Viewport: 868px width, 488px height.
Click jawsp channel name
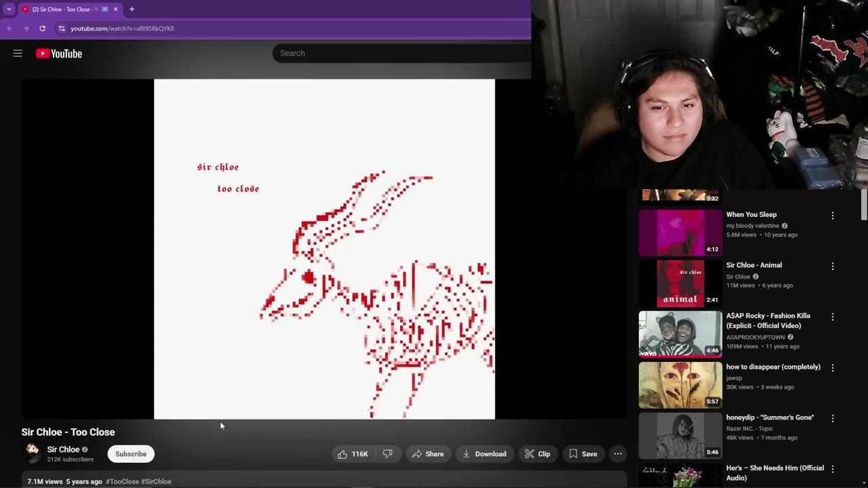tap(734, 378)
